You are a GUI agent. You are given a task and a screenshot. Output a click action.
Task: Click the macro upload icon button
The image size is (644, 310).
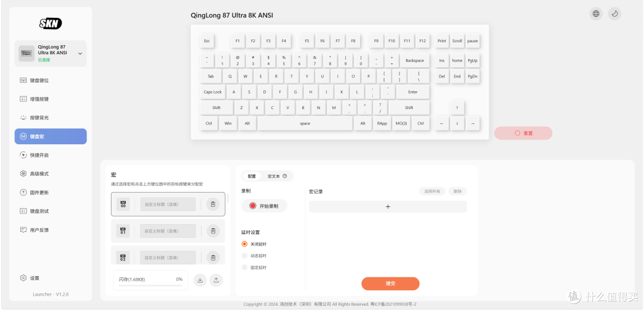pyautogui.click(x=216, y=280)
